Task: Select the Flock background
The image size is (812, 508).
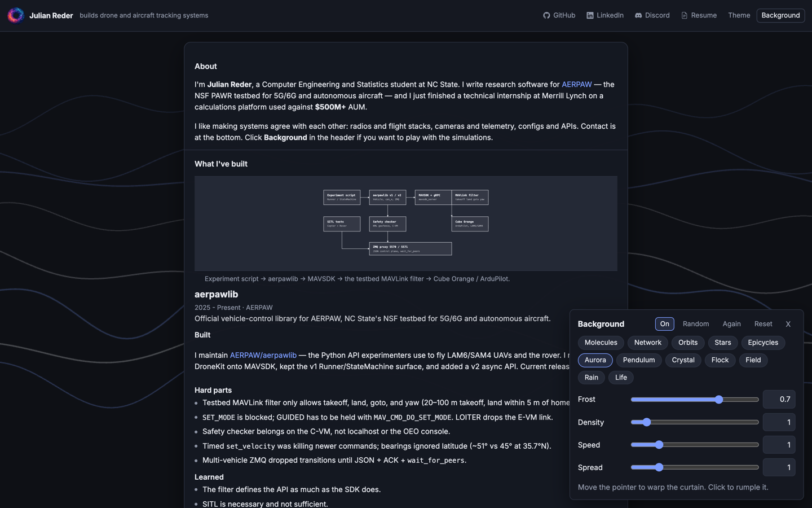Action: click(720, 360)
